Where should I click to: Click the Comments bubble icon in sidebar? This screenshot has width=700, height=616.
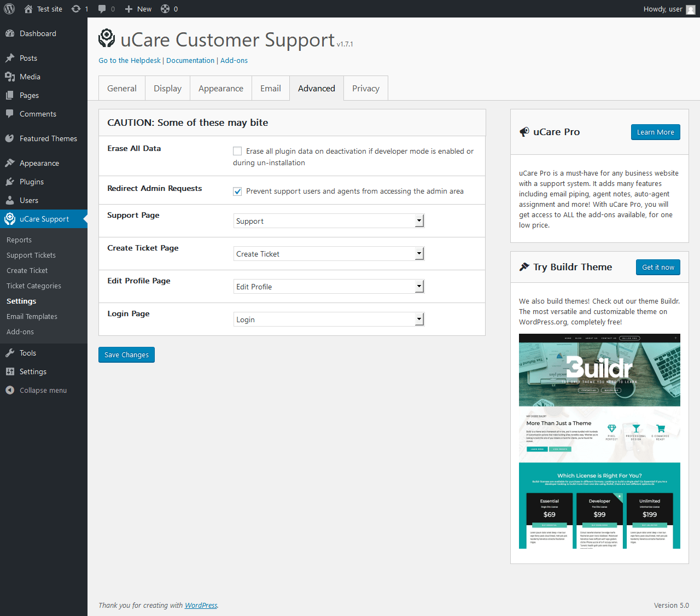(x=10, y=114)
